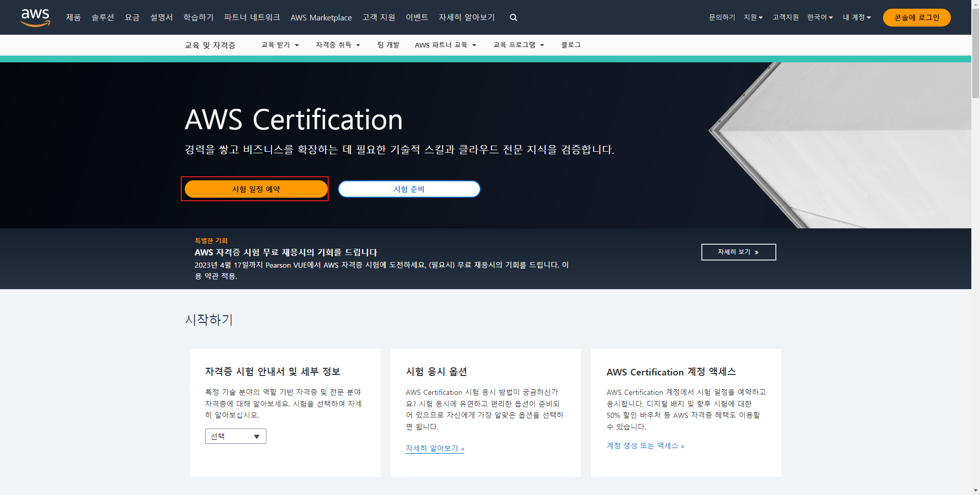Open the 문의하기 link

click(x=722, y=17)
